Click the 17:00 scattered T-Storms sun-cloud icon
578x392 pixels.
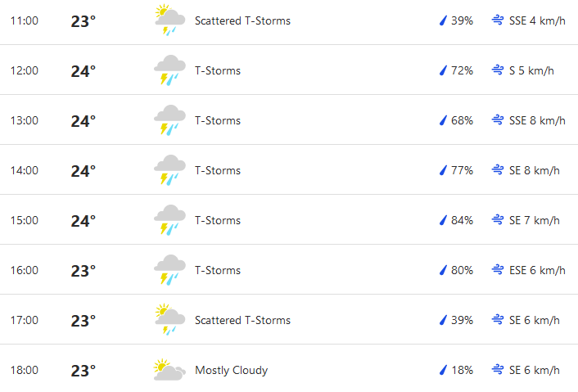(169, 319)
